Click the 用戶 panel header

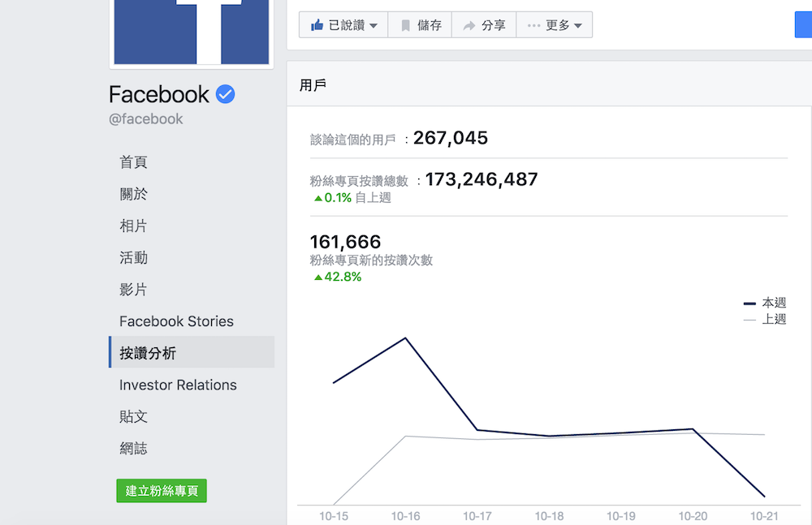point(550,84)
